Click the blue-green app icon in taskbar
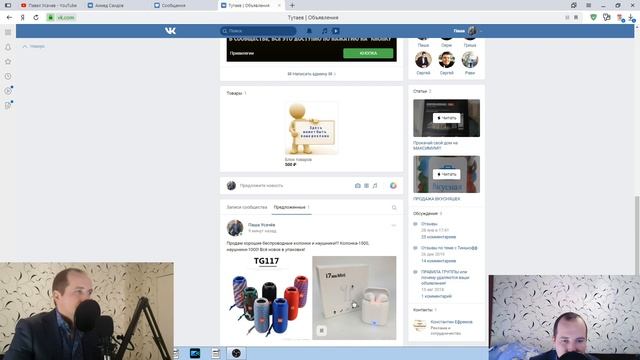 coord(195,353)
